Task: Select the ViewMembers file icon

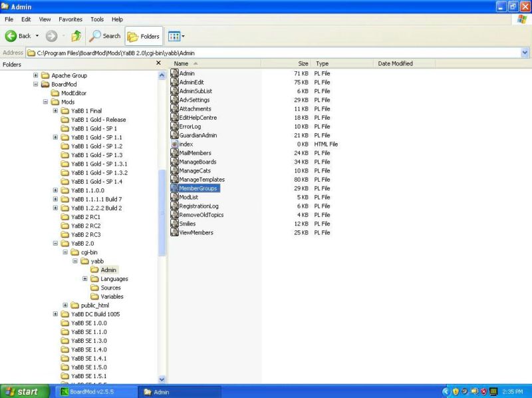Action: [174, 232]
